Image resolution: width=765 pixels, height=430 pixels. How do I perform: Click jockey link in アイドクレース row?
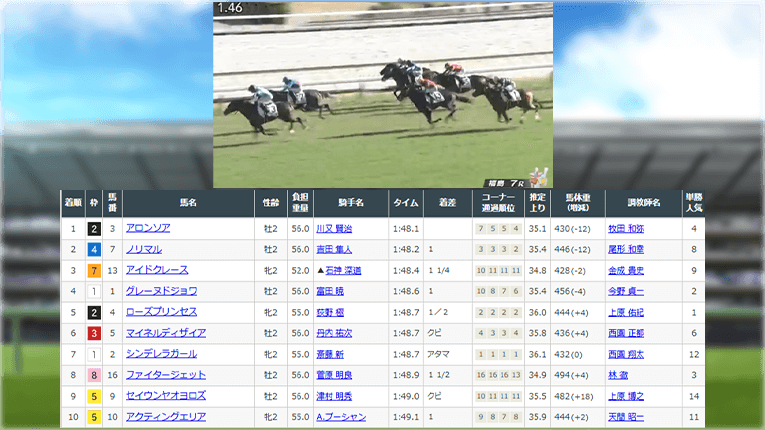pyautogui.click(x=343, y=270)
